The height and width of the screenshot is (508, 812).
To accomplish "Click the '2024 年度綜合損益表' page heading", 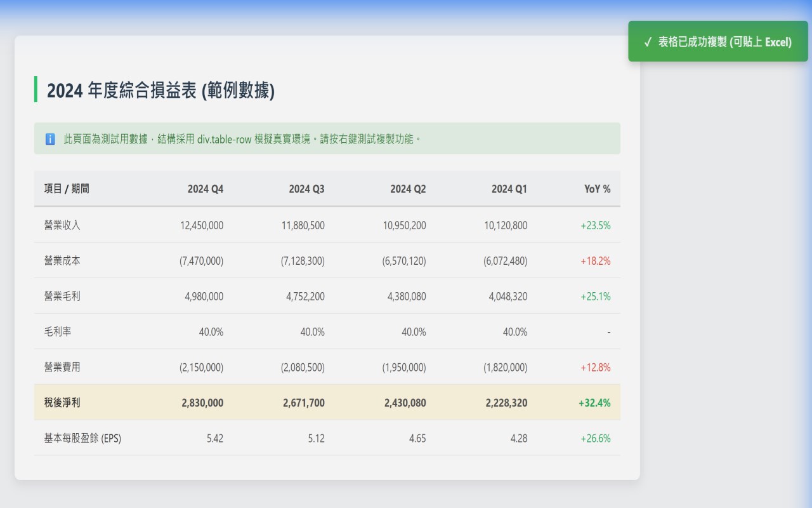I will (x=160, y=91).
